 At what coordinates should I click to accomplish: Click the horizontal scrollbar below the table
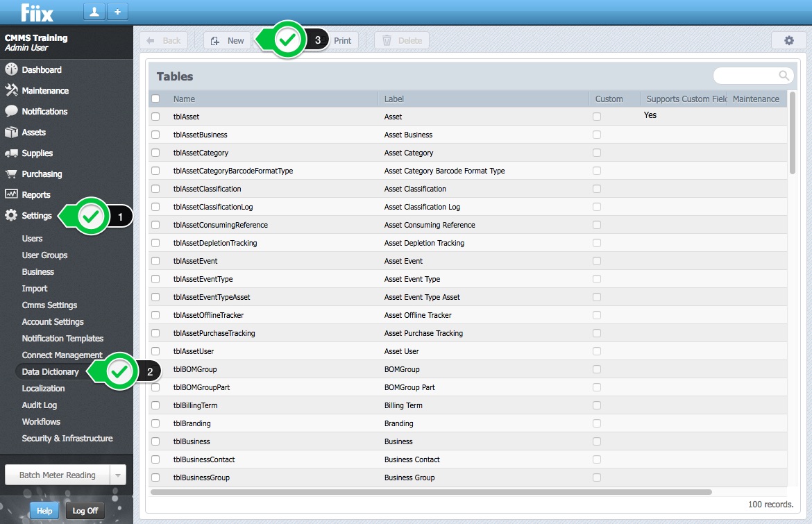(431, 492)
